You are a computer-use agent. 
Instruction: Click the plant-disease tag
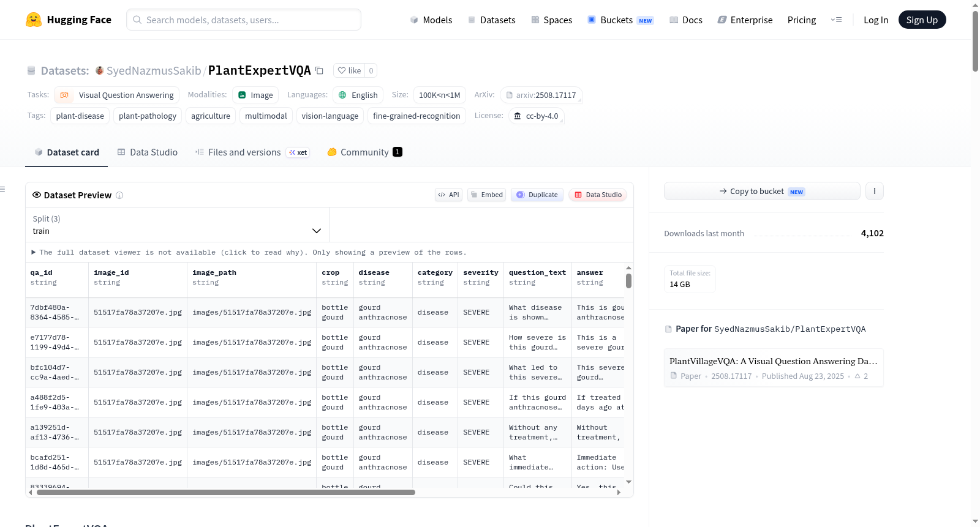(80, 116)
